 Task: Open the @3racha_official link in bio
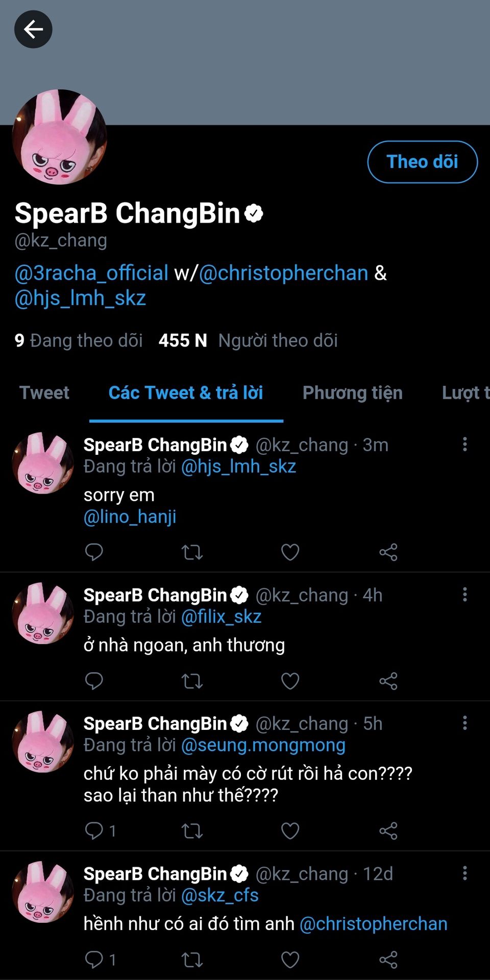coord(91,273)
